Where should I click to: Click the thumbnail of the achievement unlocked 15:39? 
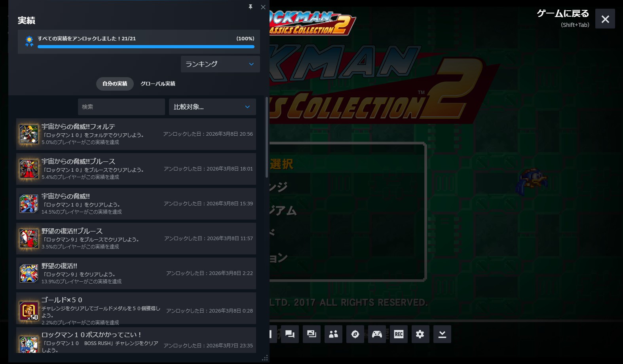(29, 204)
